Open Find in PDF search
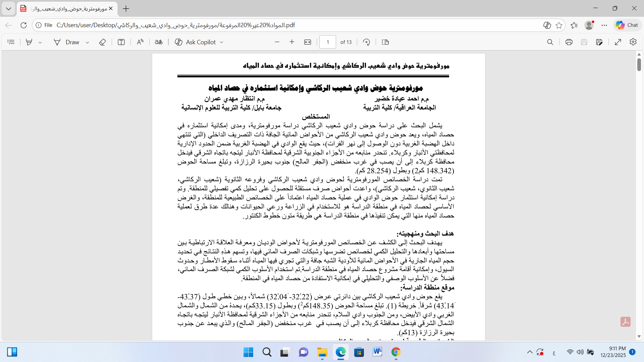 550,42
